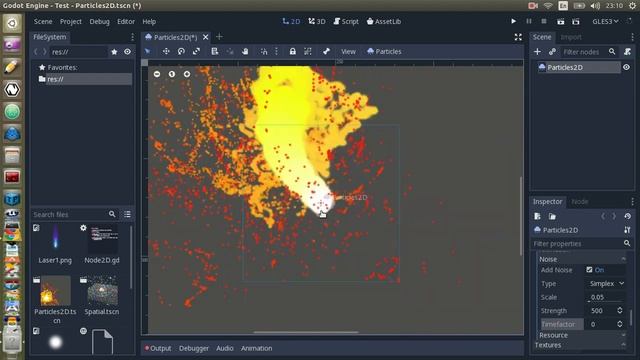Toggle the Add Noise On checkbox
This screenshot has height=360, width=640.
(x=589, y=270)
